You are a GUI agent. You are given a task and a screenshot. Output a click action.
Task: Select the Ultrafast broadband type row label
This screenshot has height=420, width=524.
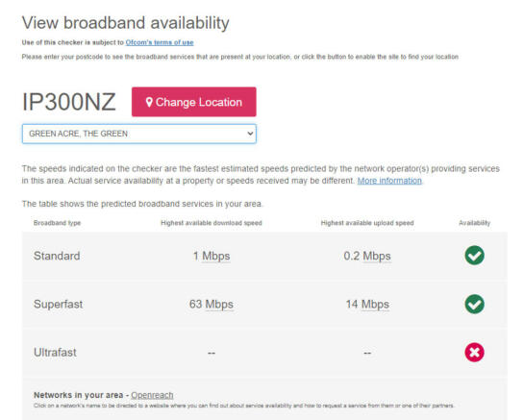[55, 352]
